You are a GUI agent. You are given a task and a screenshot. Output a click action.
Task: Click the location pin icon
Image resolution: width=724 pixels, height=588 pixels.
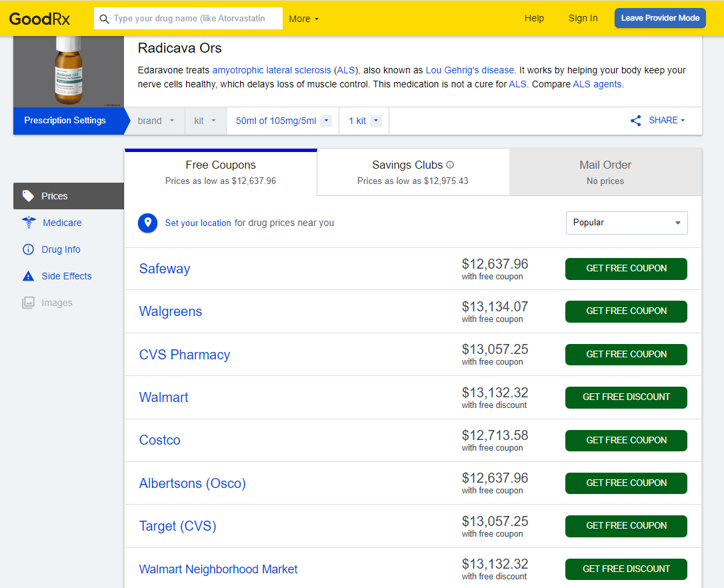[x=148, y=223]
